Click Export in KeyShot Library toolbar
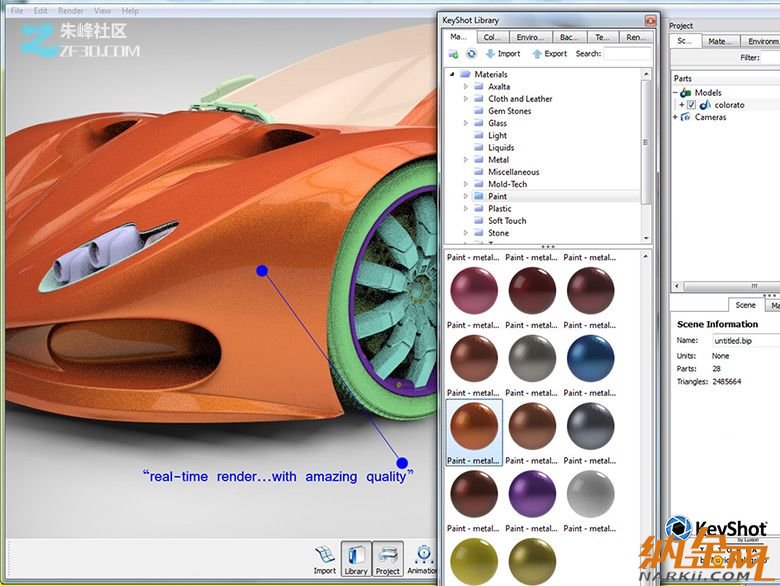Viewport: 780px width, 586px height. [549, 54]
